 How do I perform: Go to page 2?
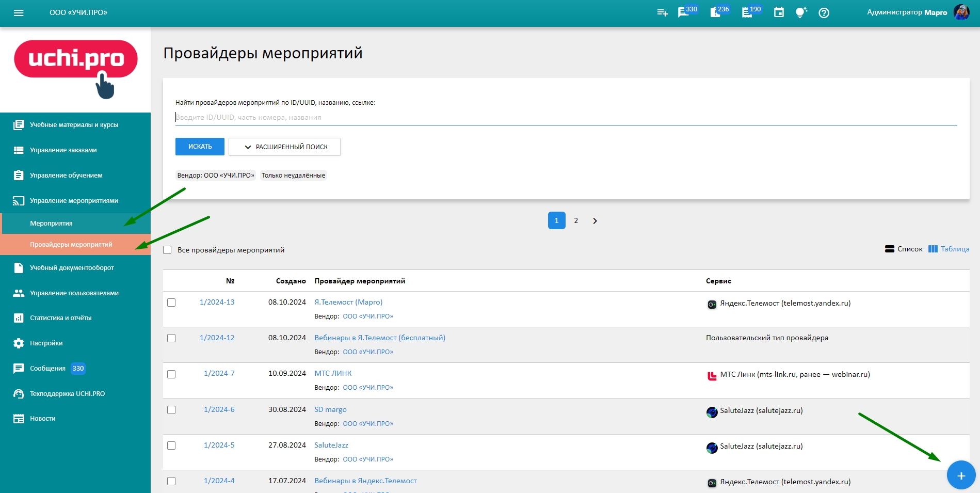pos(576,220)
